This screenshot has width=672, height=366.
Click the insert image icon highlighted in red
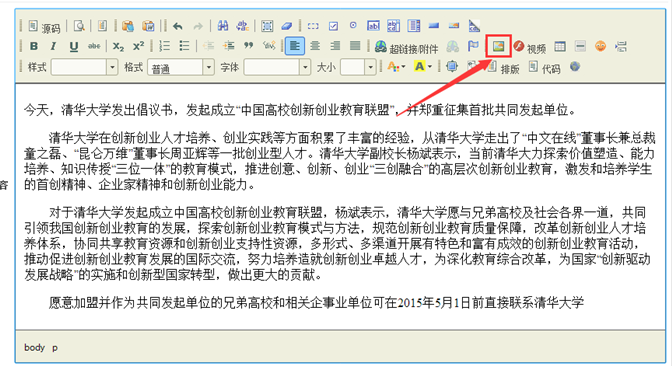tap(498, 46)
